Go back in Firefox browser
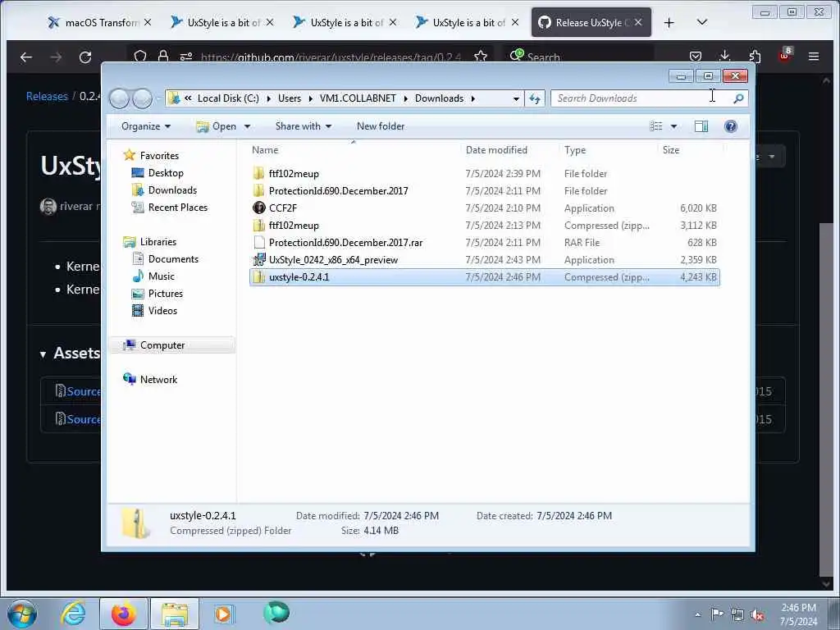 (x=26, y=57)
